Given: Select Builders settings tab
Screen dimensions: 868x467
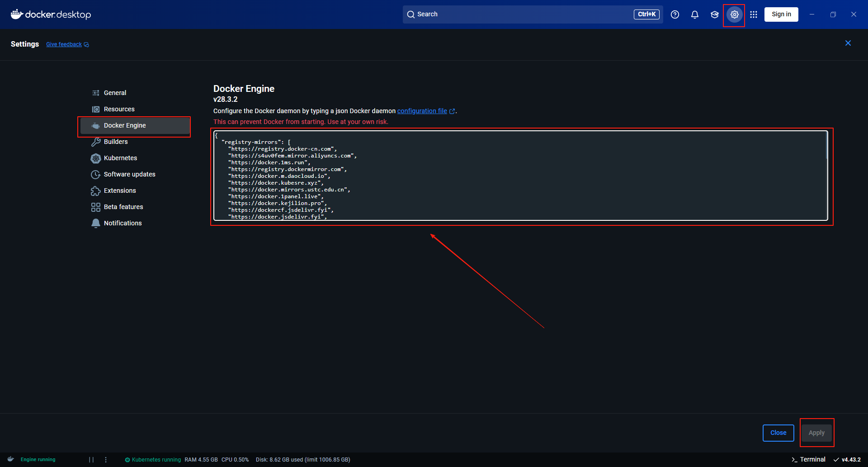Looking at the screenshot, I should 135,142.
